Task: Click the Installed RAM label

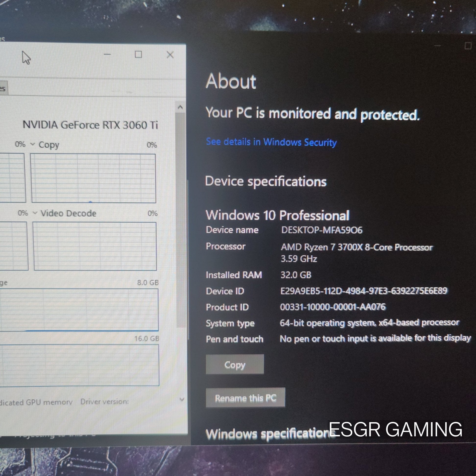Action: tap(234, 275)
